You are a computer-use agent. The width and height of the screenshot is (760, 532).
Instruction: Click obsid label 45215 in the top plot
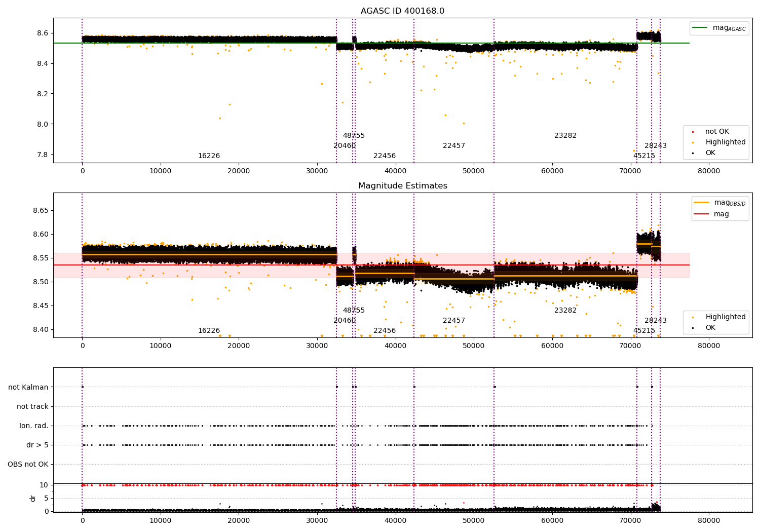(x=644, y=156)
